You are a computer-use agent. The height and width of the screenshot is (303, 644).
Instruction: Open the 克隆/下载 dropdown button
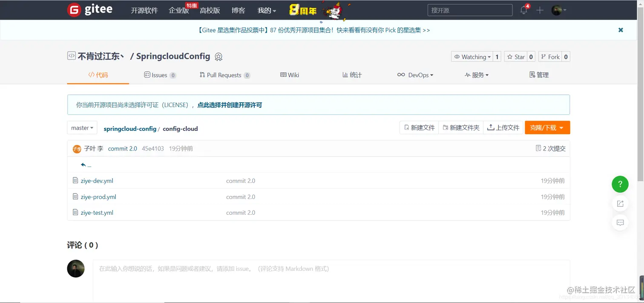547,127
